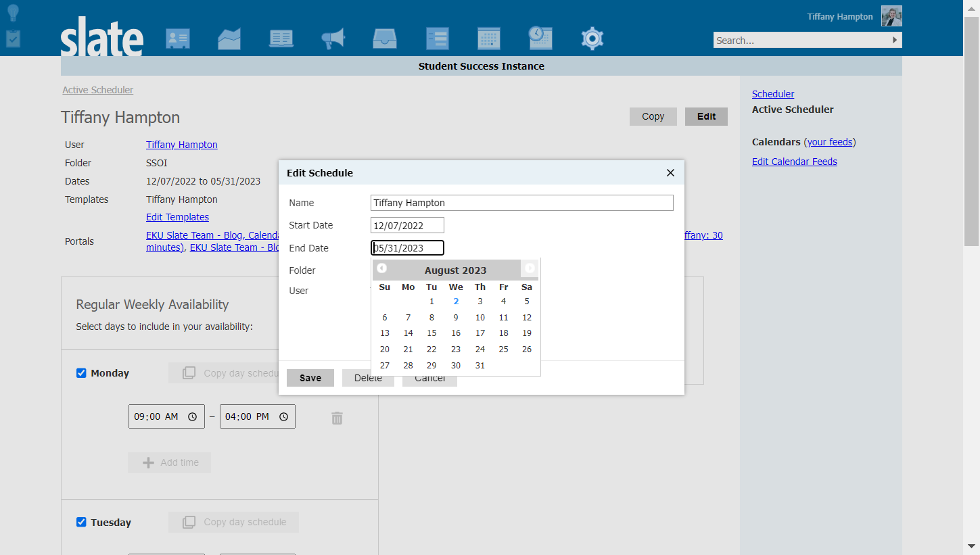
Task: Open the EKU Slate Team - Blog, Calendar portal link
Action: pos(212,235)
